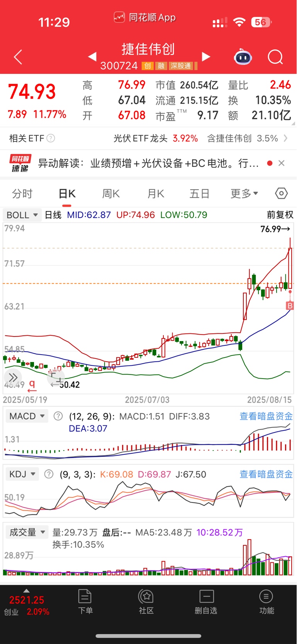Tap the MACD (12, 26, 9) parameters
The image size is (297, 644).
click(92, 416)
